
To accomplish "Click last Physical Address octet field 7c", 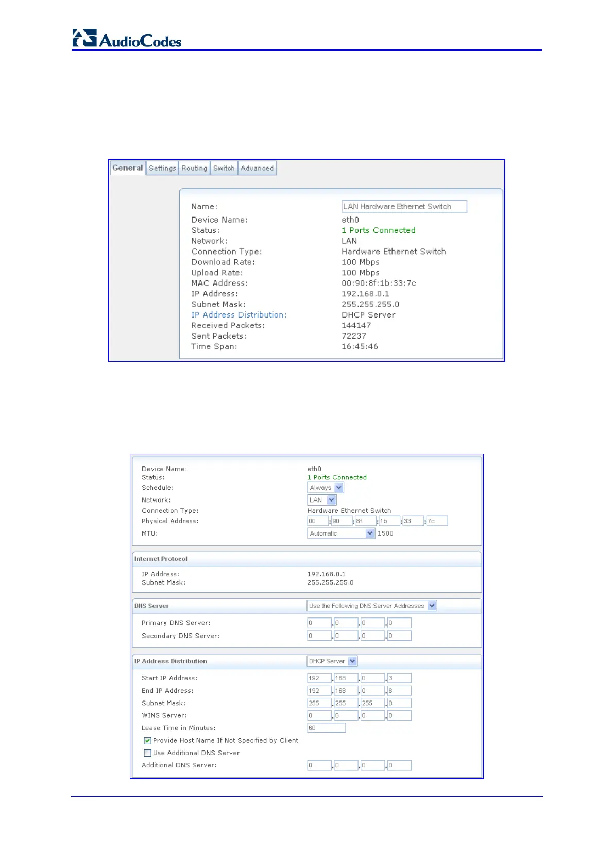I will click(437, 521).
